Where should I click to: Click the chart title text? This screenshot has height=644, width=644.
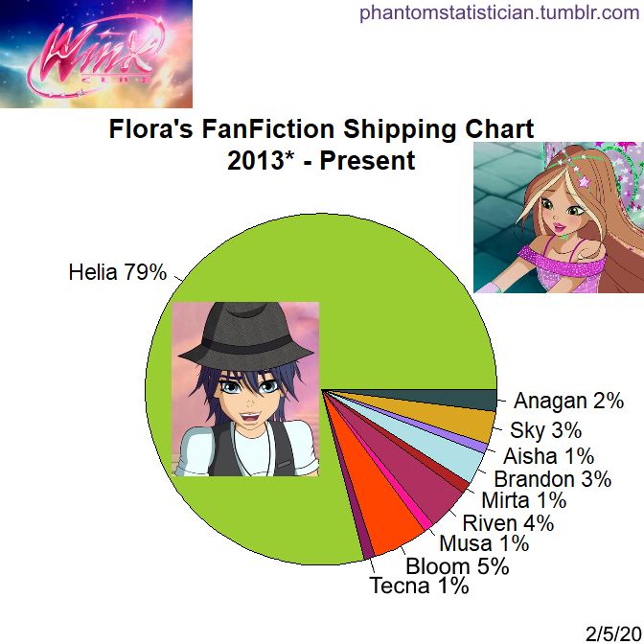(321, 144)
